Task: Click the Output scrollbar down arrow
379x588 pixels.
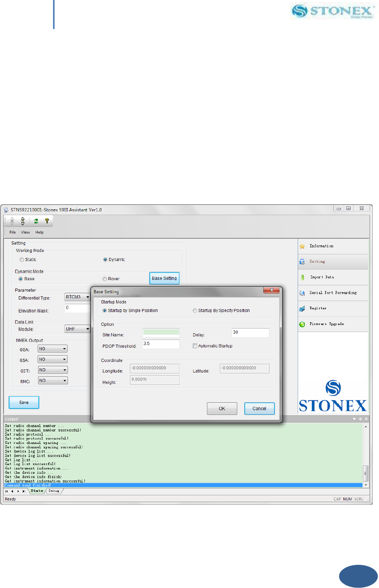Action: 366,485
